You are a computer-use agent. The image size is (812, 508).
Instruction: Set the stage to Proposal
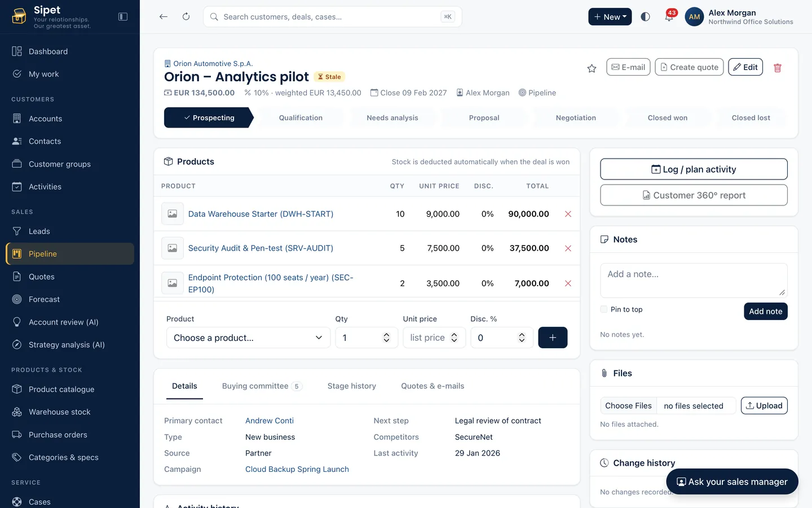[x=484, y=117]
